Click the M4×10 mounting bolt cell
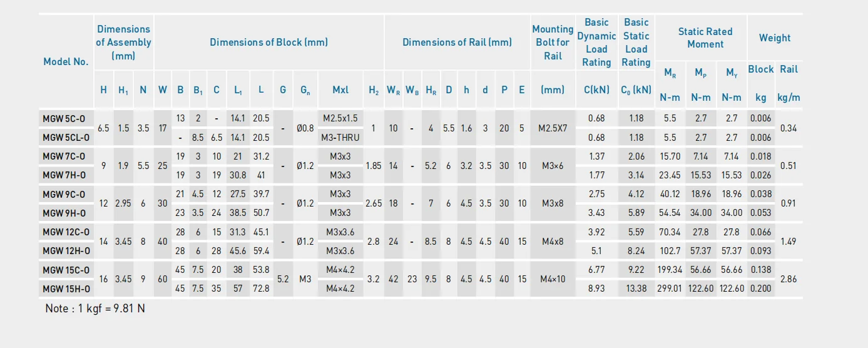This screenshot has width=868, height=348. pos(552,279)
